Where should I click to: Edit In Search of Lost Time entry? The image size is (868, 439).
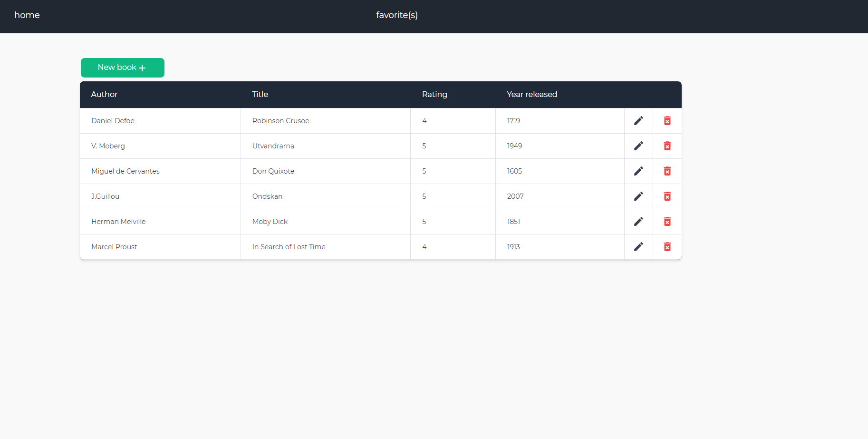pyautogui.click(x=638, y=247)
